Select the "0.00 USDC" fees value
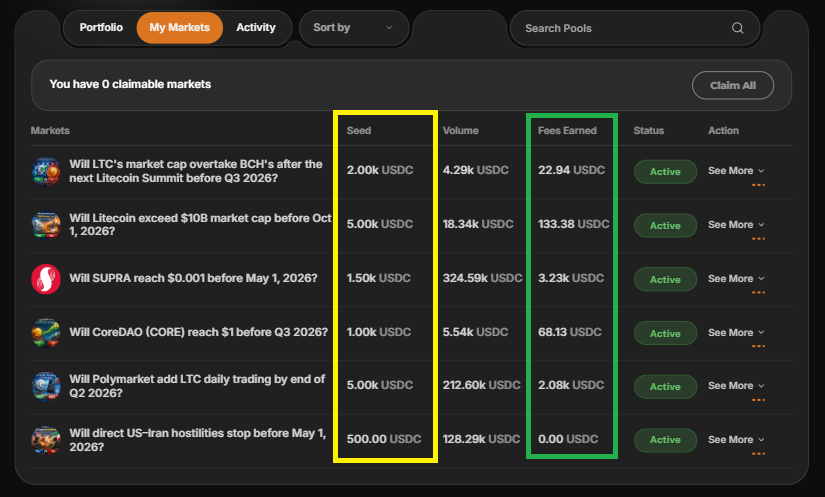825x497 pixels. [568, 439]
